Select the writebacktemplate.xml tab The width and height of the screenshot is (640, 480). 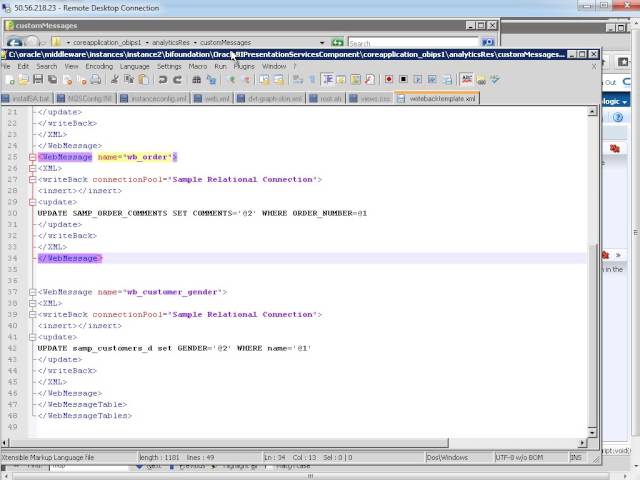coord(437,98)
